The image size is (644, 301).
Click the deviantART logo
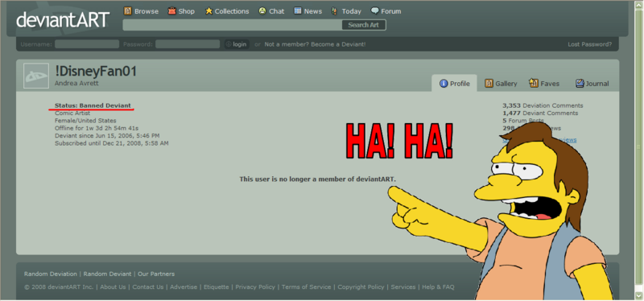(63, 19)
